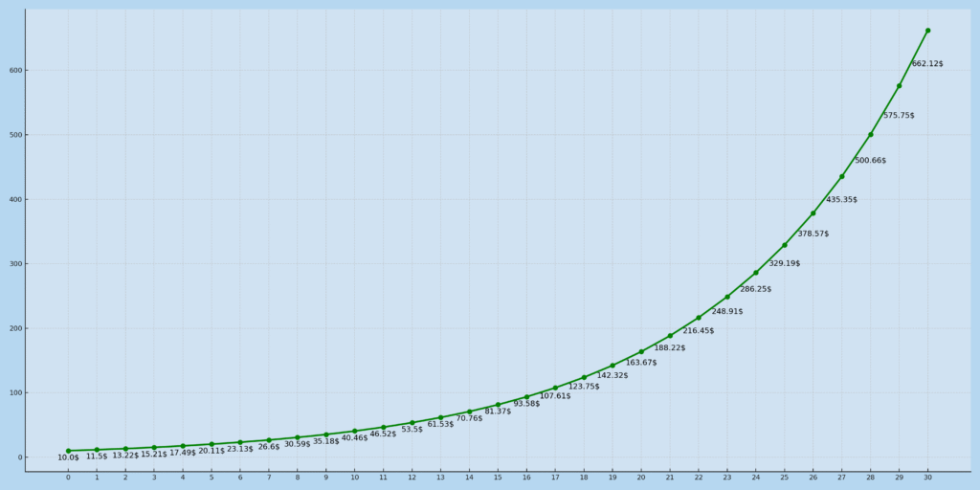Click the data point marker at x=29
Image resolution: width=980 pixels, height=490 pixels.
(900, 85)
